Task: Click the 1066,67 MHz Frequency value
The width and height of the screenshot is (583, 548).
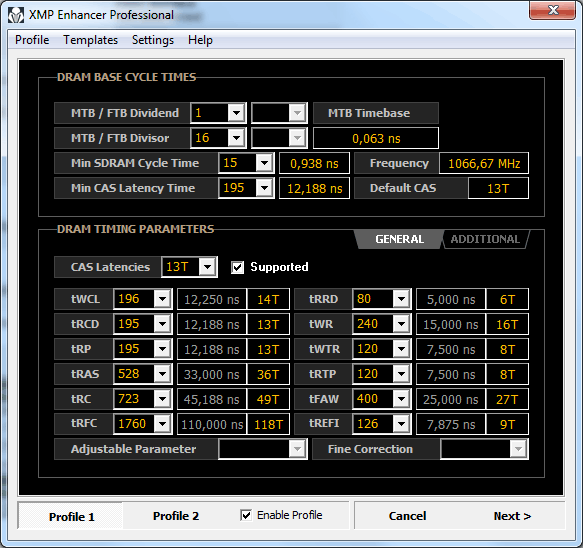Action: 484,163
